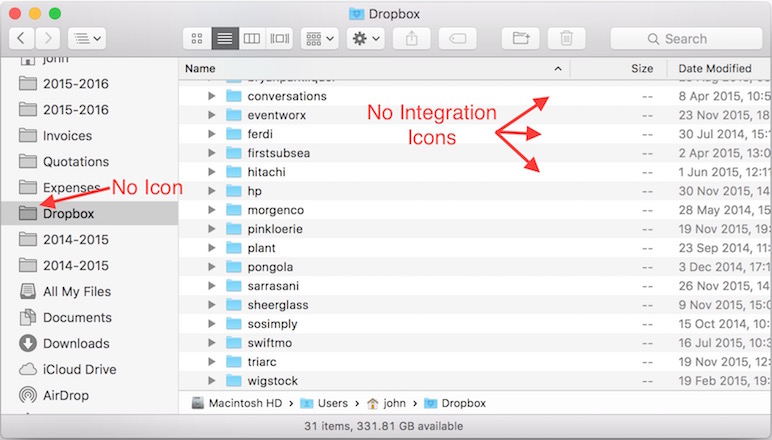Open Downloads in the sidebar
772x440 pixels.
[x=89, y=344]
